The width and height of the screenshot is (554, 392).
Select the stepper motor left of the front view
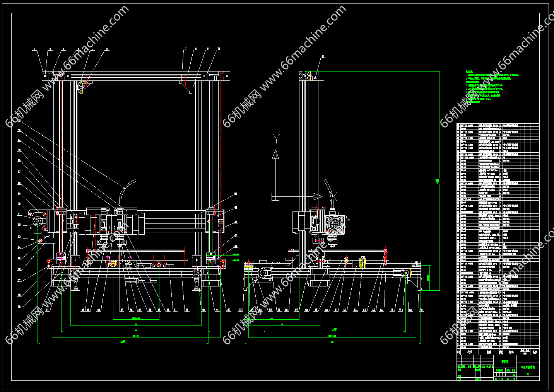(38, 221)
